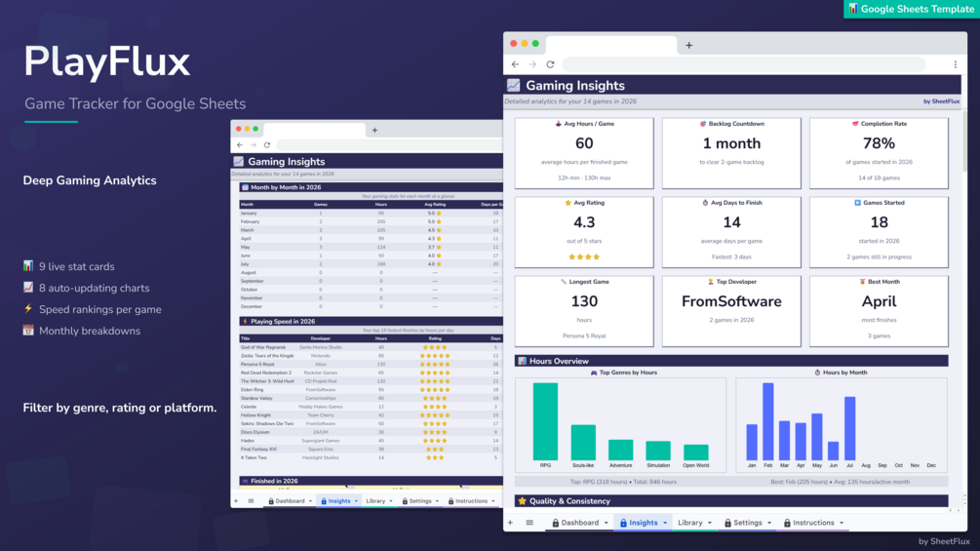Click Google Sheets Template badge icon
The height and width of the screenshot is (551, 980).
[853, 9]
